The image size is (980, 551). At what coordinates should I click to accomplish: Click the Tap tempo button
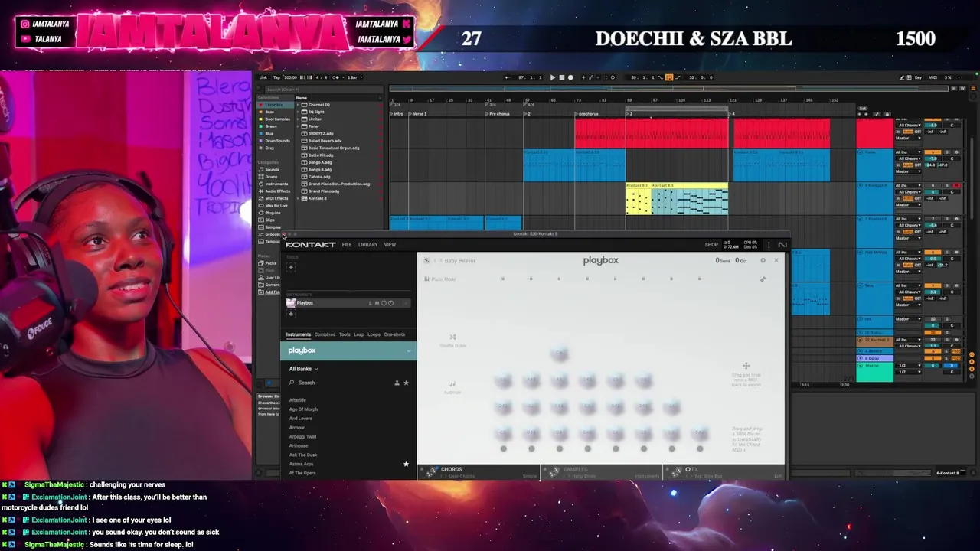(276, 77)
